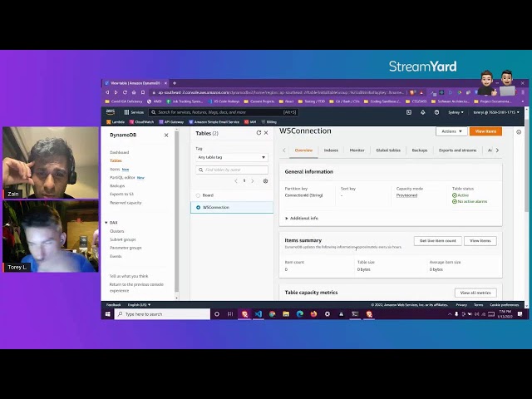Go to next page of tables
The height and width of the screenshot is (399, 532).
tap(253, 181)
